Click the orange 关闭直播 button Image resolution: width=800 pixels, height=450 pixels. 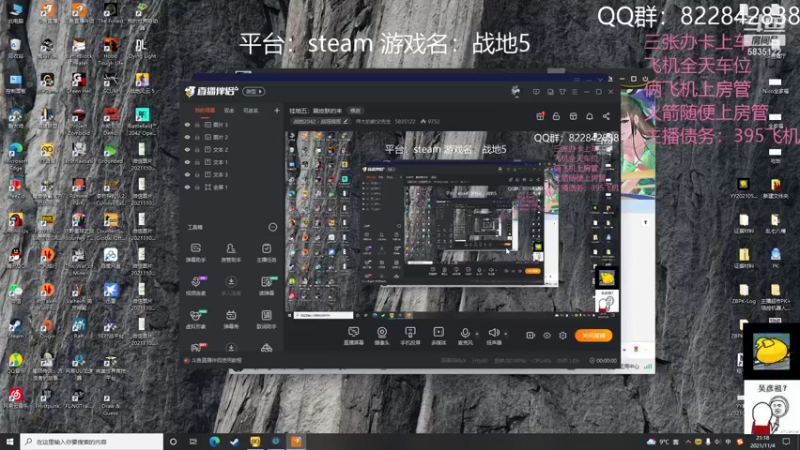[593, 335]
